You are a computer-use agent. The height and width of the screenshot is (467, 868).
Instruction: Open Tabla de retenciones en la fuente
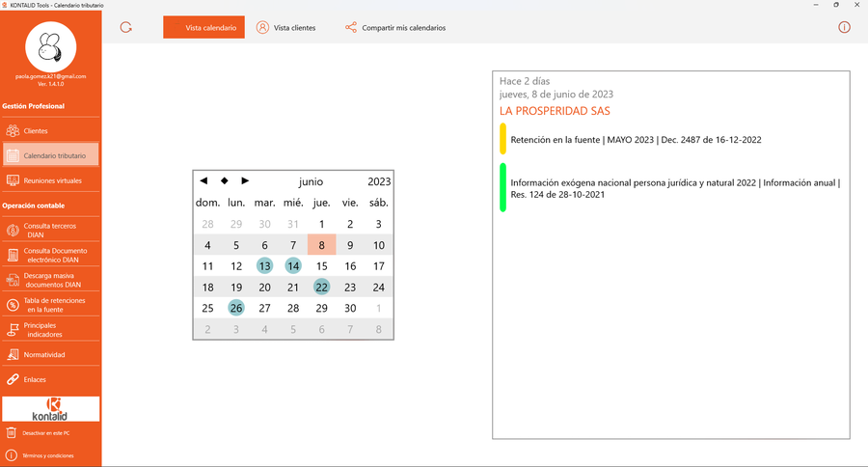50,305
